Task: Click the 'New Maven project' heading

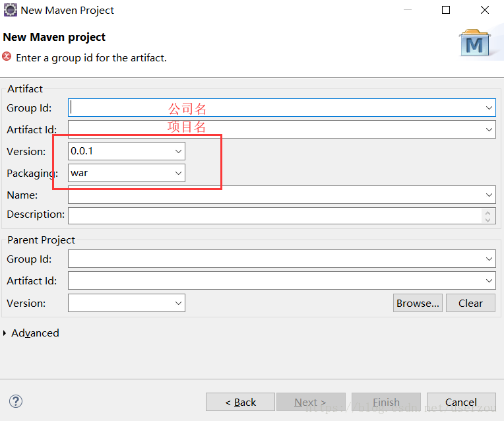Action: click(x=54, y=38)
